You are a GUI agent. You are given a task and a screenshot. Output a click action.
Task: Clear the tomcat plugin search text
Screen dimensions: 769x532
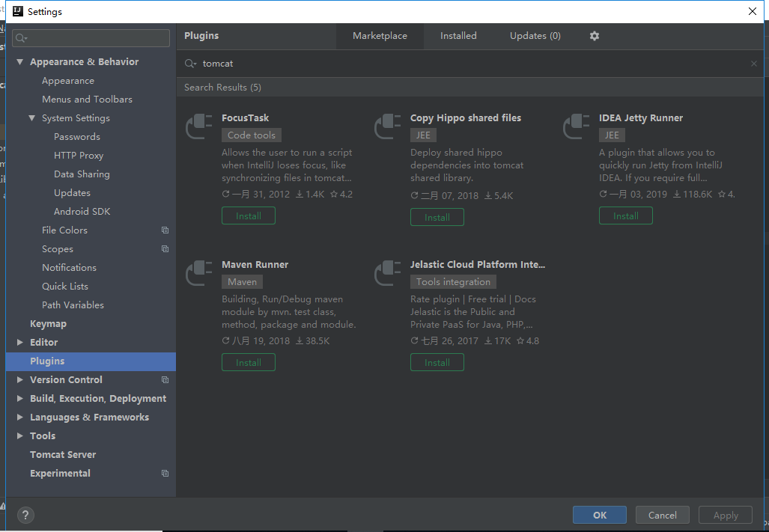(x=754, y=64)
